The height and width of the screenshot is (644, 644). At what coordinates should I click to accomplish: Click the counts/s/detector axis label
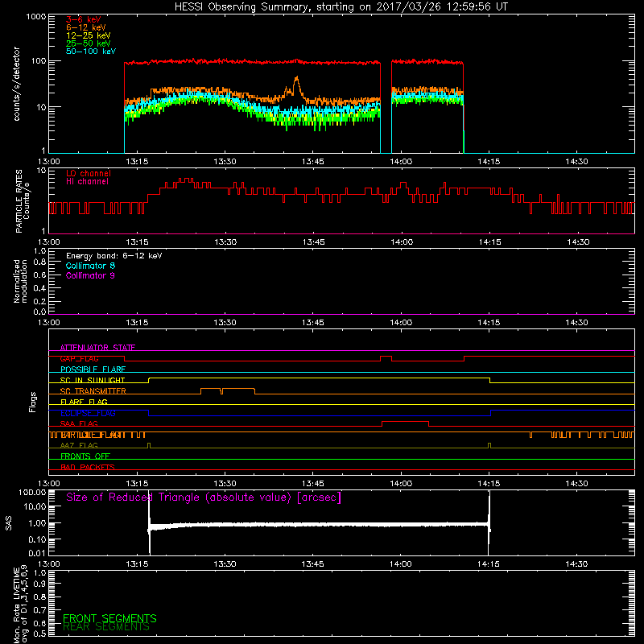point(17,84)
